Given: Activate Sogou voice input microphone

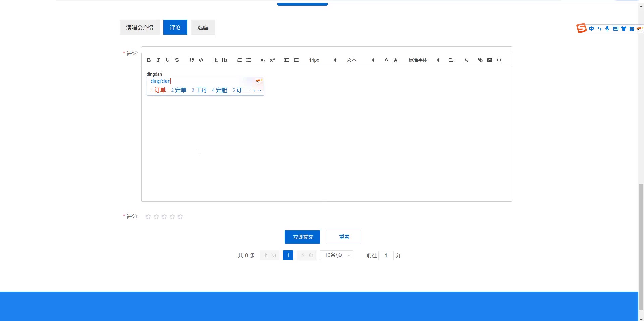Looking at the screenshot, I should (607, 29).
